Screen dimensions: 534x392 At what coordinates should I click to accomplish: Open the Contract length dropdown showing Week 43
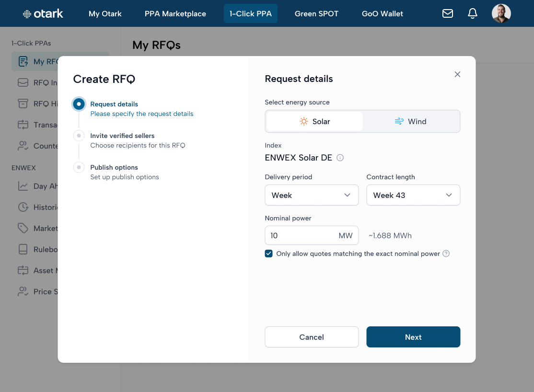coord(413,195)
